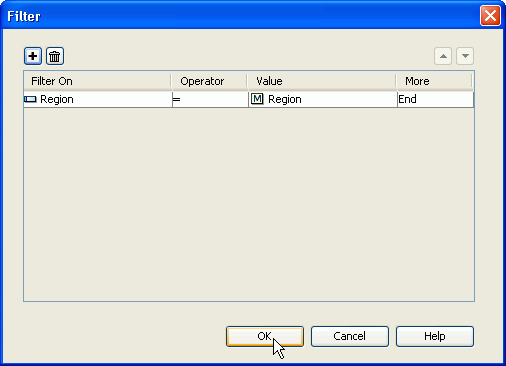Add a new filter row with plus icon

[x=33, y=56]
